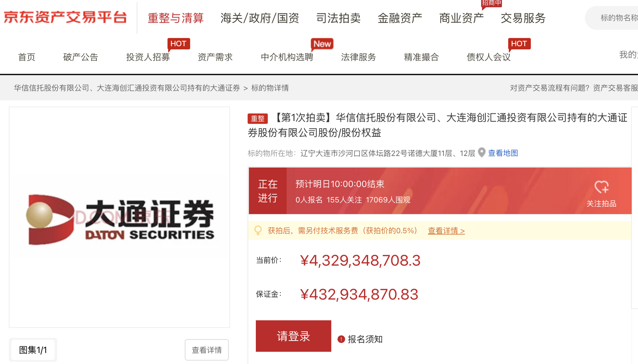Viewport: 638px width, 364px height.
Task: Open the 查看详情 > service fee link
Action: [446, 231]
